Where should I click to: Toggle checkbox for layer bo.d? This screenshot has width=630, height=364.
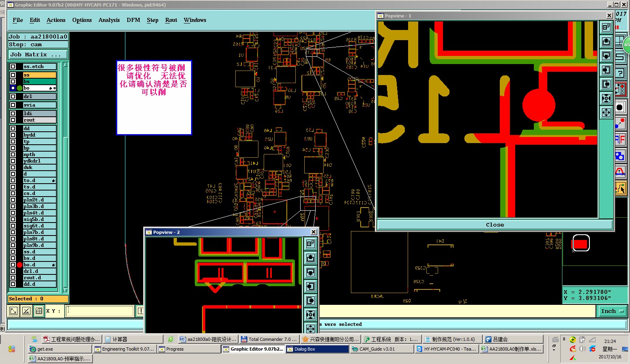tap(13, 265)
